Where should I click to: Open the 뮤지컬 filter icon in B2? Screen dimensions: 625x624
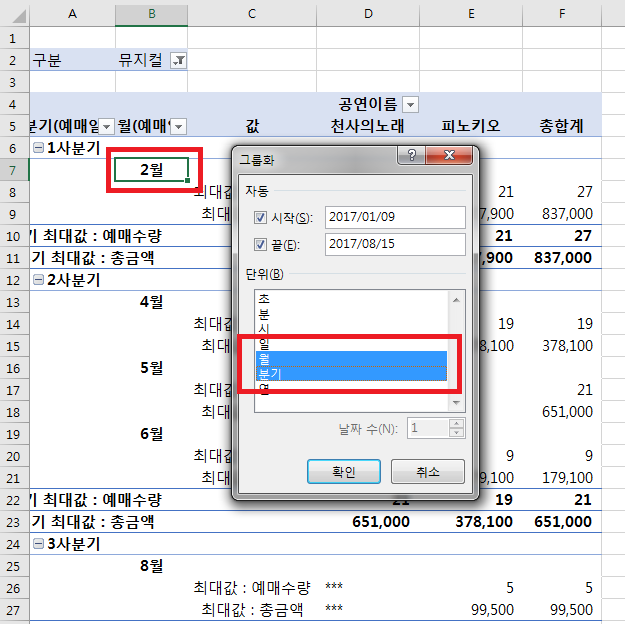178,61
